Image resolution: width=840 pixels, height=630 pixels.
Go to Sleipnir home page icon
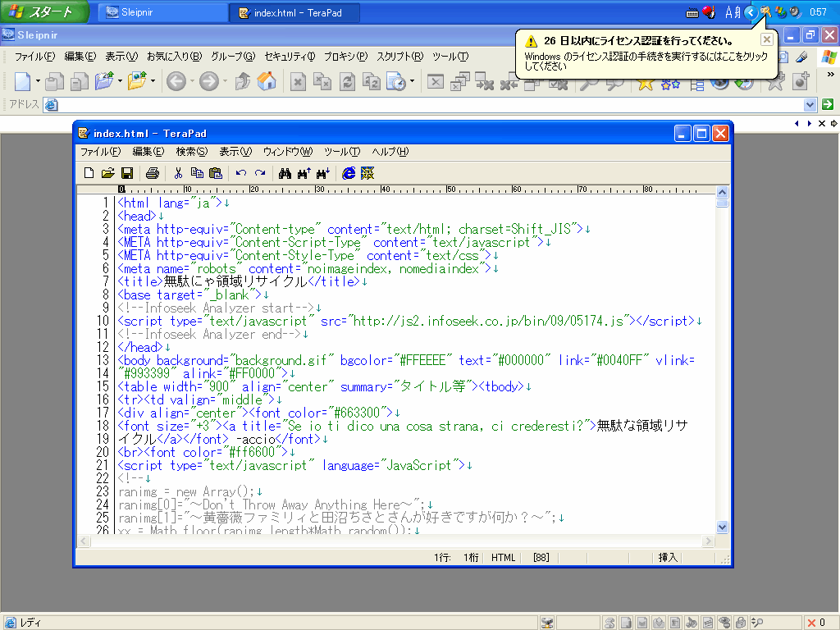tap(266, 81)
